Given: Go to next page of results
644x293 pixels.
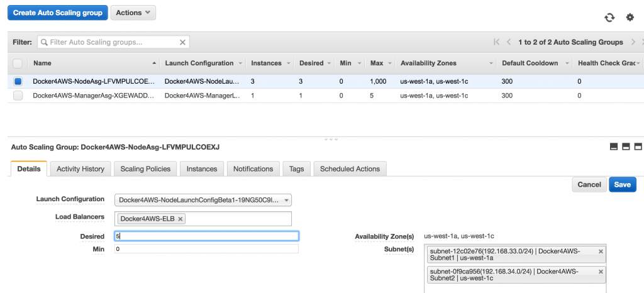Looking at the screenshot, I should [633, 42].
